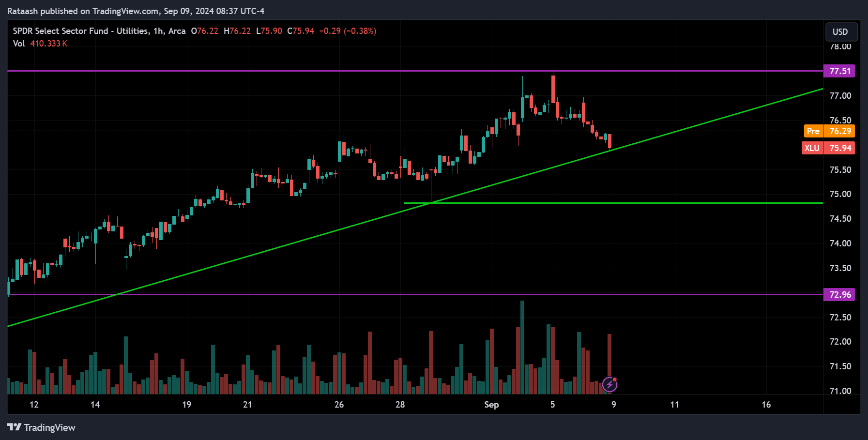Click the Vol 410.333 K indicator label

tap(40, 44)
